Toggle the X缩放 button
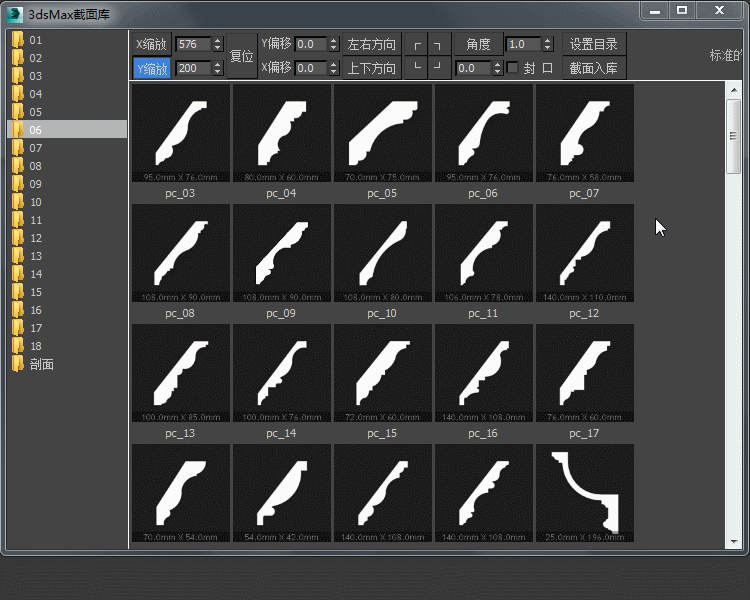Image resolution: width=750 pixels, height=600 pixels. coord(152,44)
